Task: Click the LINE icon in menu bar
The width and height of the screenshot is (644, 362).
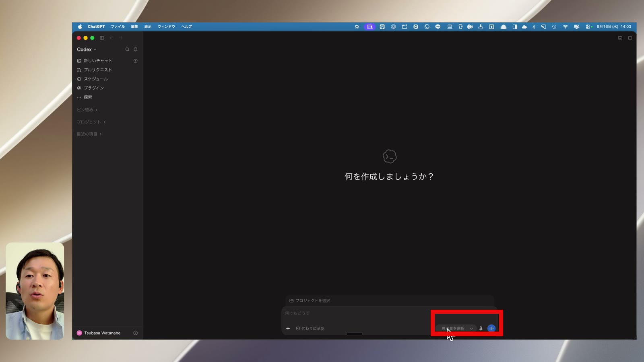Action: coord(438,27)
